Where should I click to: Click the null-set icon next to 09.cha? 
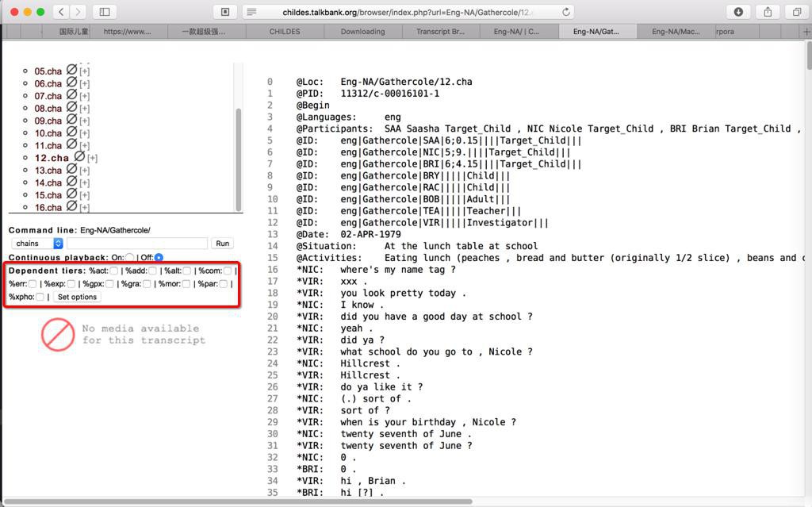(x=71, y=120)
